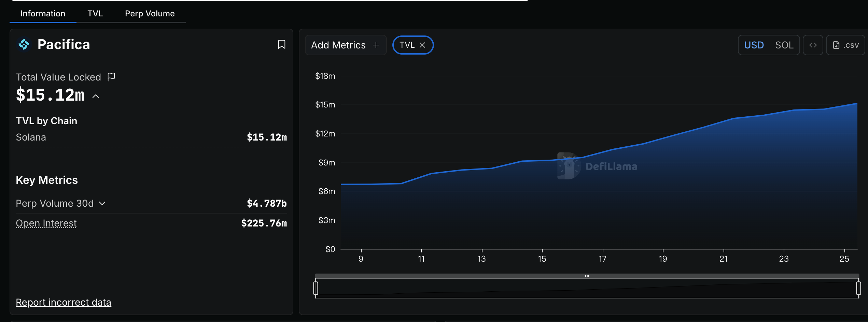This screenshot has width=868, height=322.
Task: Select the Information tab
Action: (x=43, y=14)
